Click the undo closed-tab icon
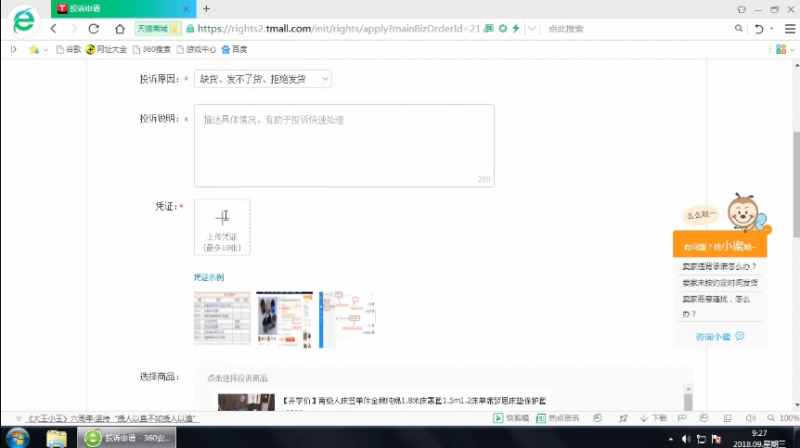Screen dimensions: 800x448 point(759,29)
